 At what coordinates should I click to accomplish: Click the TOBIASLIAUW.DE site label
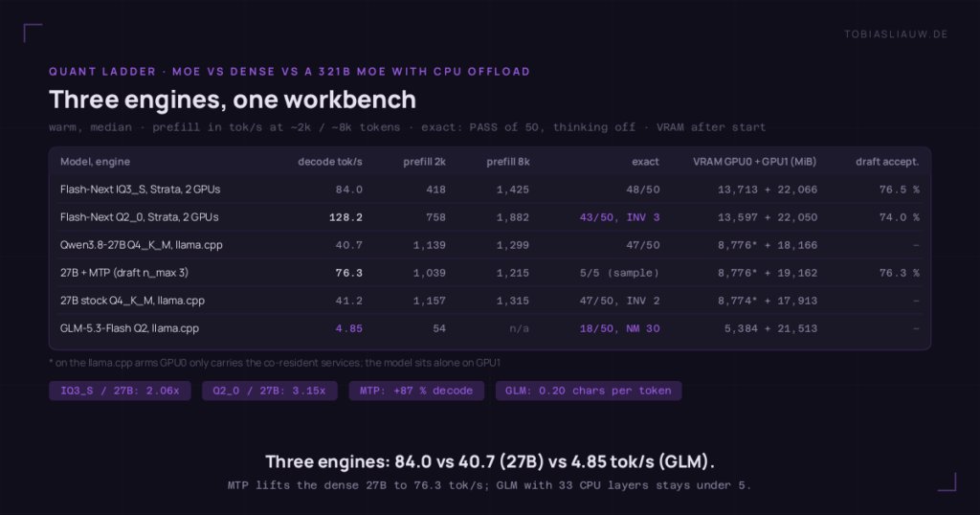coord(896,34)
